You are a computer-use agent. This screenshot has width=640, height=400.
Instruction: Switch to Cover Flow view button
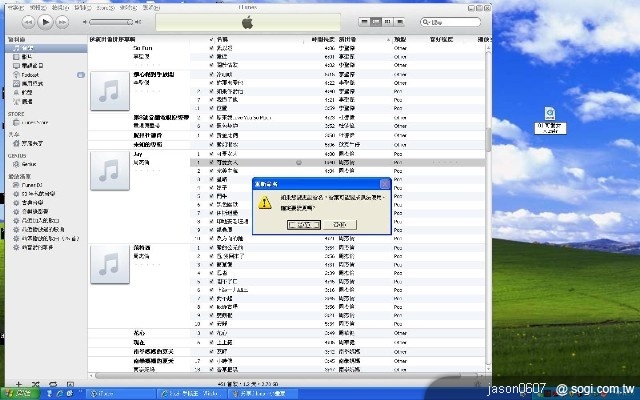point(401,21)
